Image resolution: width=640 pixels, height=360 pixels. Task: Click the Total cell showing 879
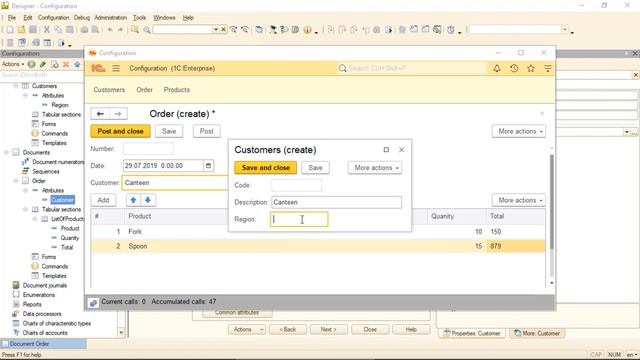516,246
